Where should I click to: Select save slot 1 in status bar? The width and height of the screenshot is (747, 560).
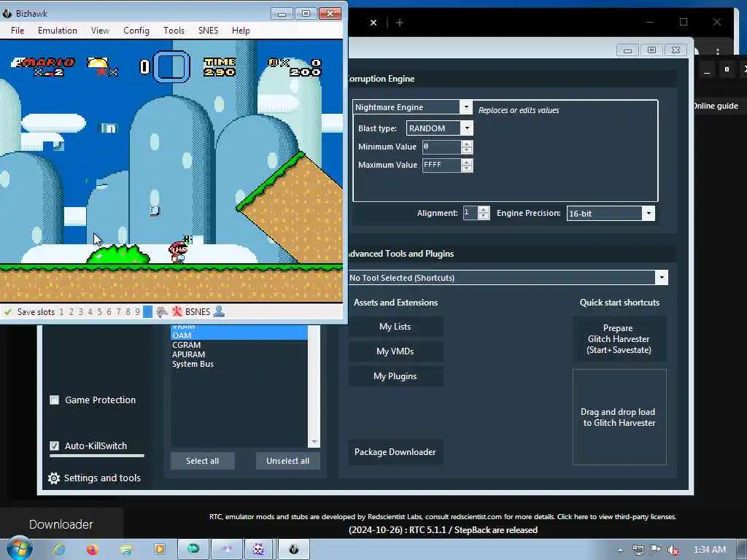61,312
